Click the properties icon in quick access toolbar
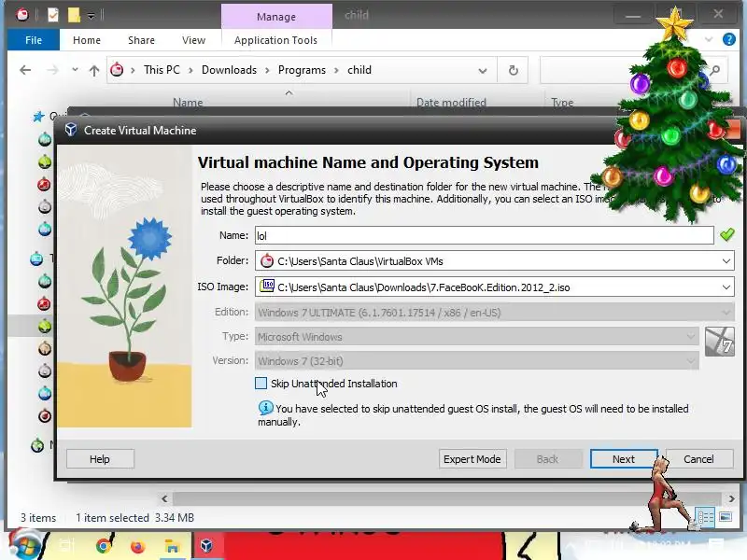Image resolution: width=747 pixels, height=560 pixels. pyautogui.click(x=53, y=15)
